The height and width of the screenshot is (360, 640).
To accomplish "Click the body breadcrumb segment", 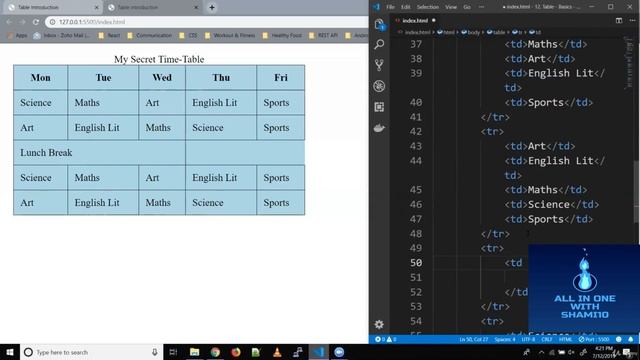I will pos(471,32).
